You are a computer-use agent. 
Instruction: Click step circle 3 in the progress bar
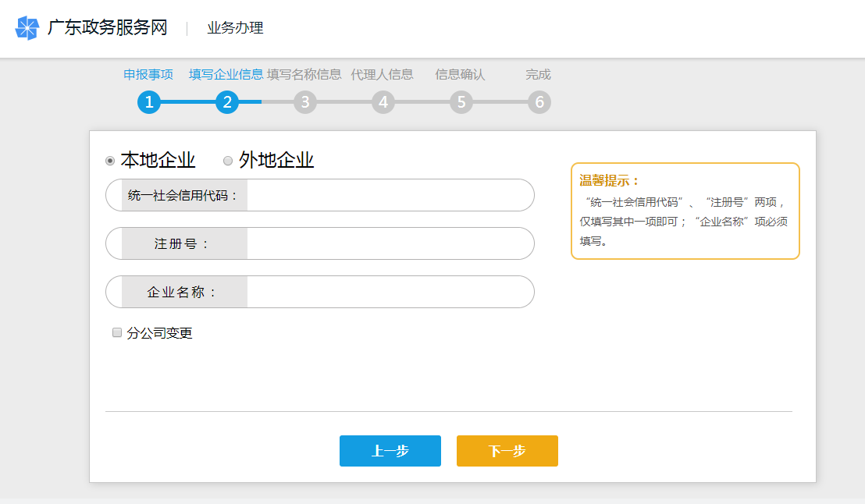305,101
